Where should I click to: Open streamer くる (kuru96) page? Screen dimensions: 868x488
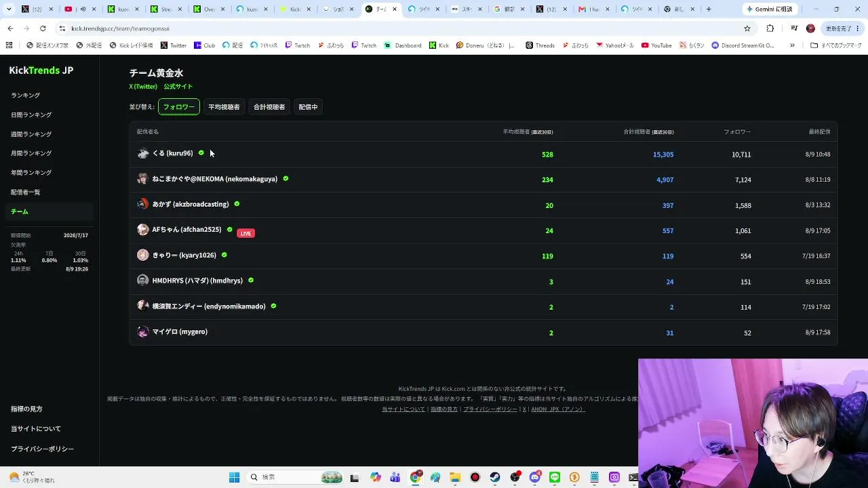pyautogui.click(x=172, y=153)
